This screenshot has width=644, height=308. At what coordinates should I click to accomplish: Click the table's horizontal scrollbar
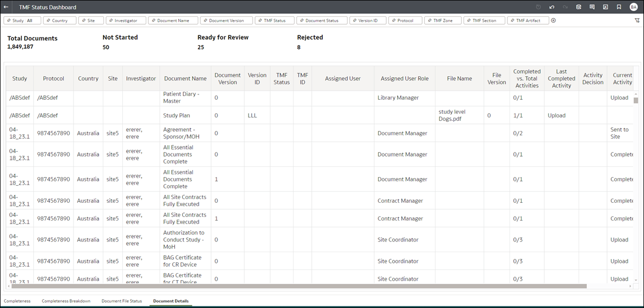pyautogui.click(x=298, y=286)
